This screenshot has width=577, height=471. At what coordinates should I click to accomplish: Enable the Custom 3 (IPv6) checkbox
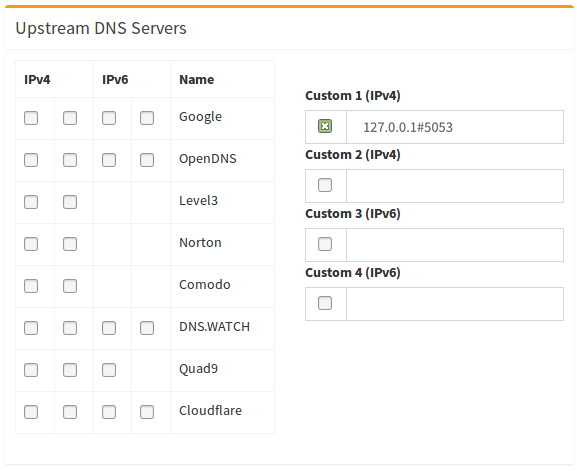pos(325,244)
